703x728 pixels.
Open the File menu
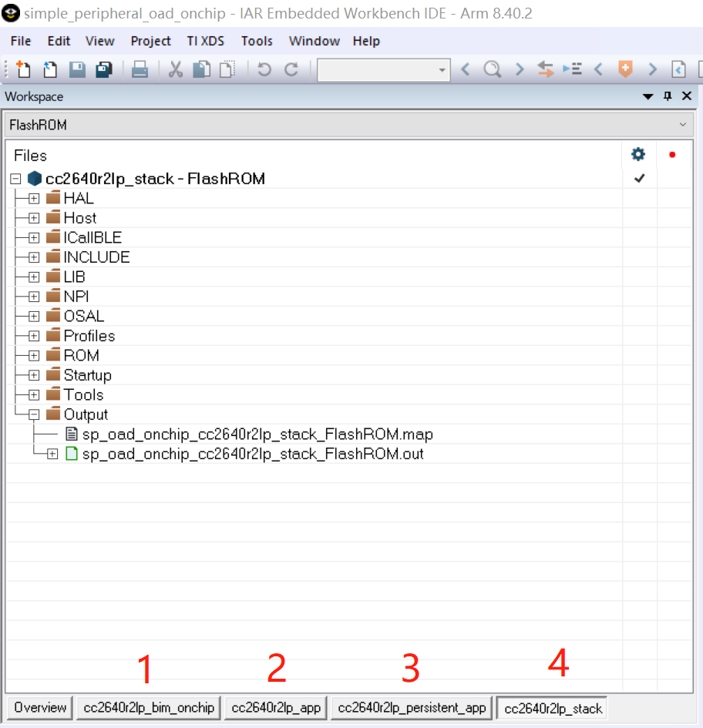point(21,41)
